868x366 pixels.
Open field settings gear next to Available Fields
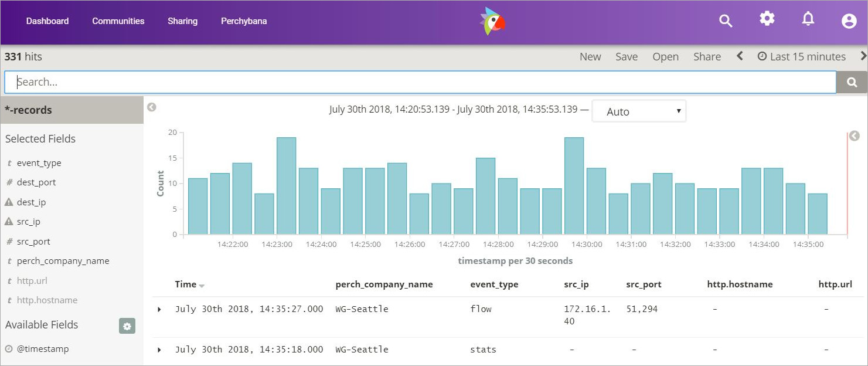click(x=127, y=326)
